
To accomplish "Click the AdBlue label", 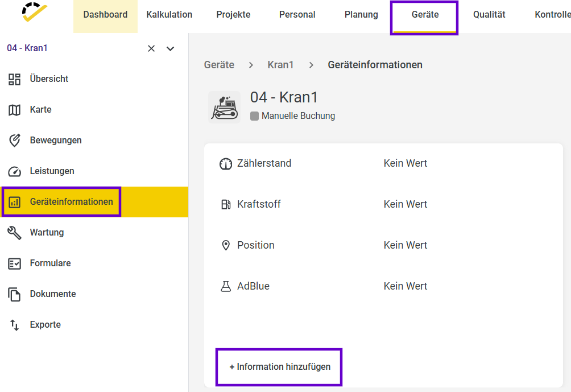I will coord(254,286).
